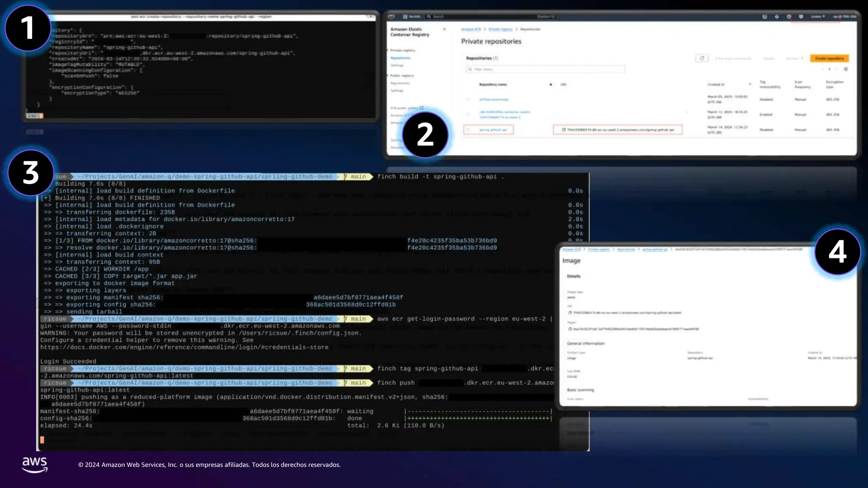Viewport: 868px width, 488px height.
Task: Copy the image URI in Image details
Action: [570, 313]
